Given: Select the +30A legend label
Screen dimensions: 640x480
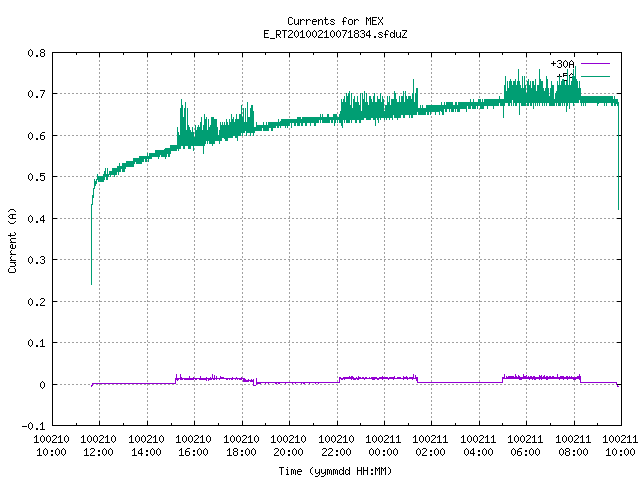Looking at the screenshot, I should [562, 64].
